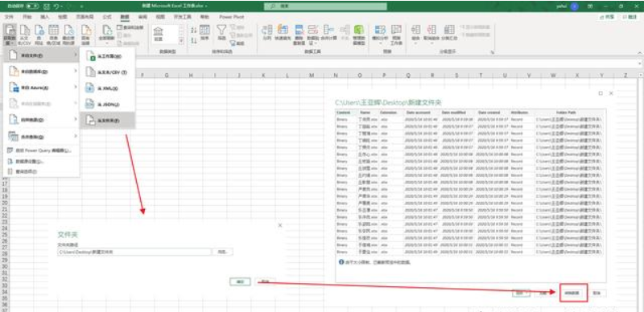The height and width of the screenshot is (312, 644).
Task: Click the search box in title bar
Action: pyautogui.click(x=325, y=6)
